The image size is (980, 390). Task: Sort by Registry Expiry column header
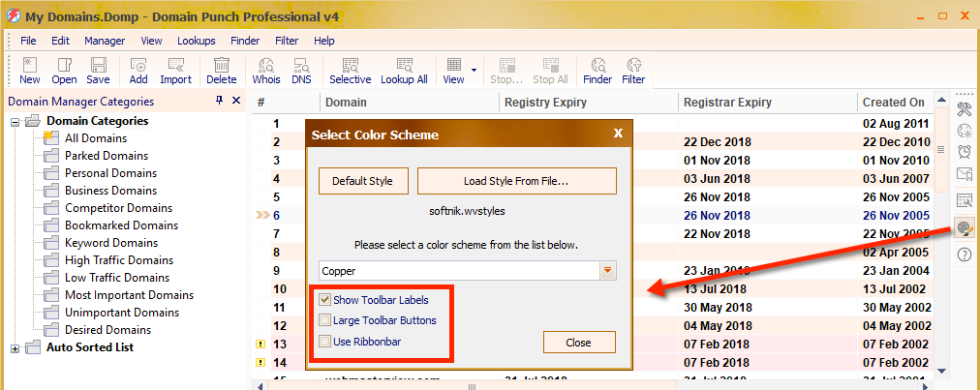tap(588, 103)
